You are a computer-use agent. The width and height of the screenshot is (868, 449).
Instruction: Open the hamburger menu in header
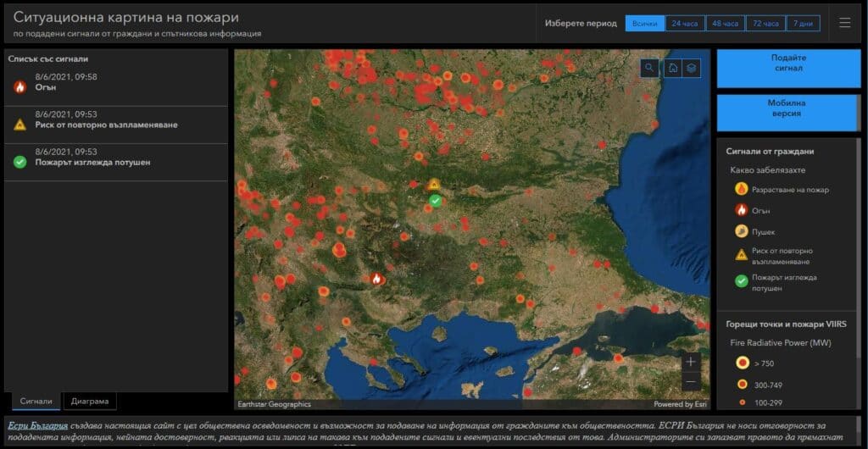845,23
